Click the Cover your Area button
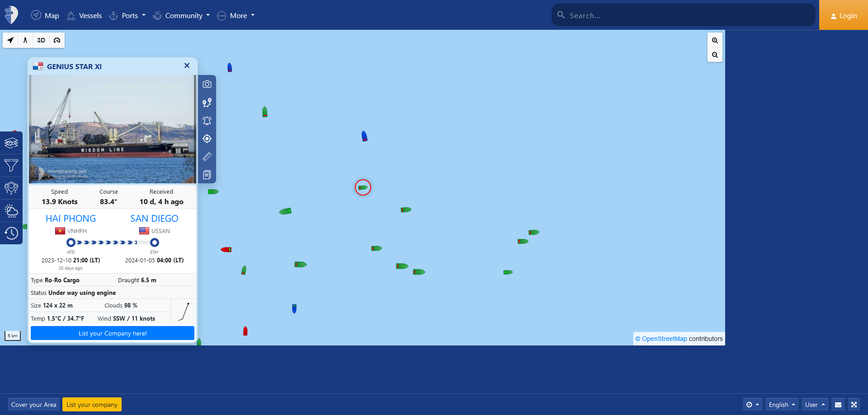Screen dimensions: 868x415 point(34,405)
